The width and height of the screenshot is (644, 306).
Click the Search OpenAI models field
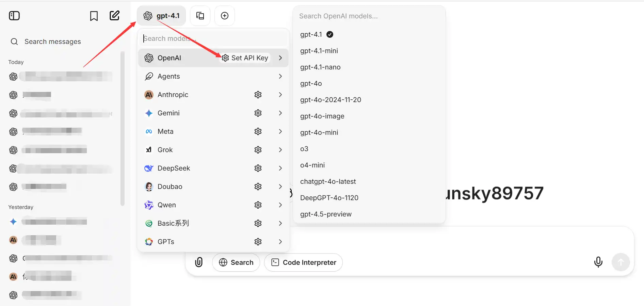point(369,16)
